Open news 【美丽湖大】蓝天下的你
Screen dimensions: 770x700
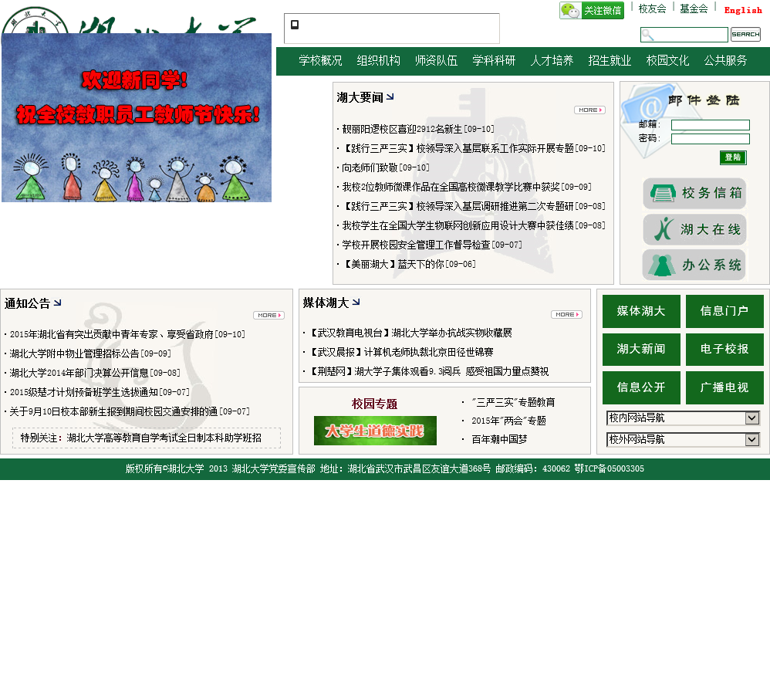393,264
